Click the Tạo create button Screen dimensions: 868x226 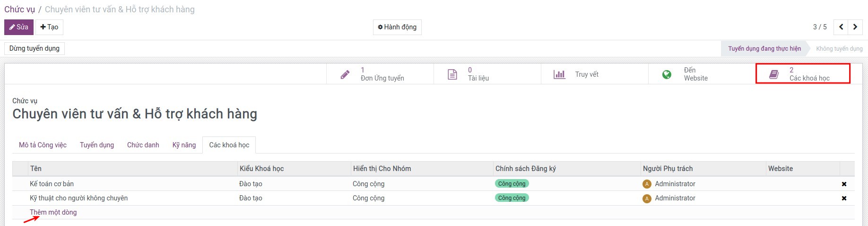[49, 27]
